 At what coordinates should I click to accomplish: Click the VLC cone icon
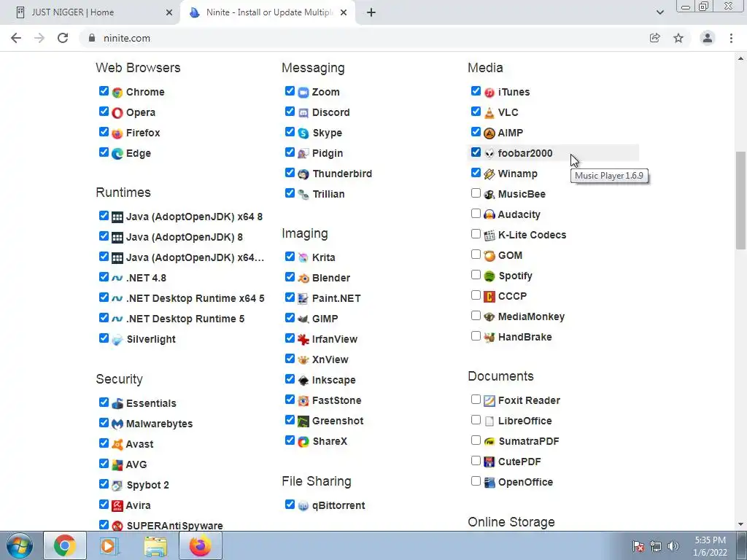[x=489, y=113]
